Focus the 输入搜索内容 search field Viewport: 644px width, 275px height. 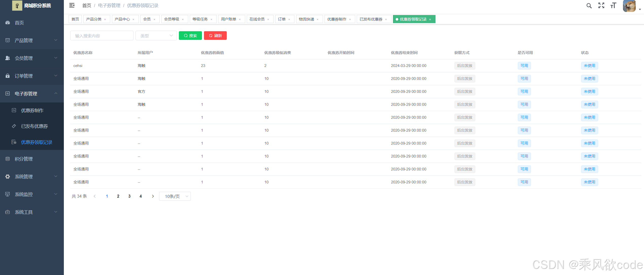(102, 36)
